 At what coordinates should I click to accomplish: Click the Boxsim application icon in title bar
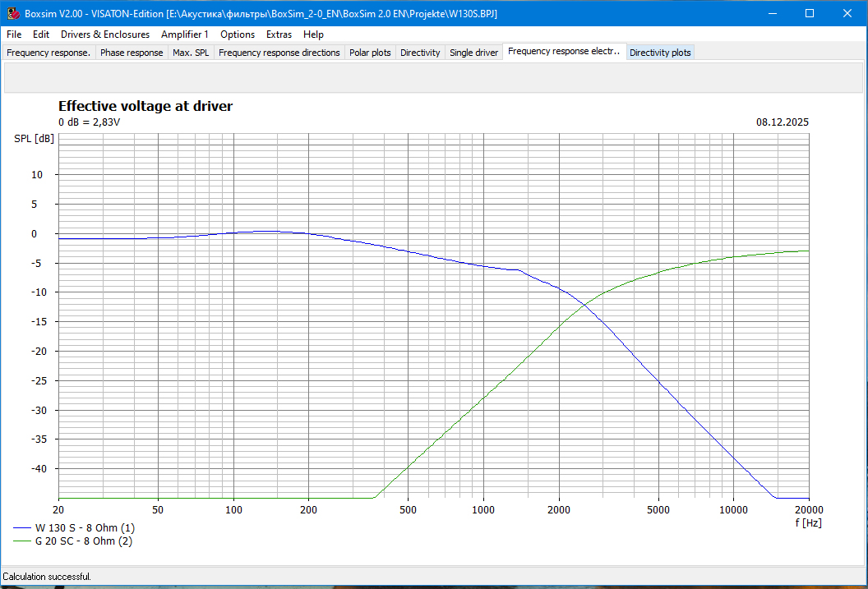click(x=13, y=13)
